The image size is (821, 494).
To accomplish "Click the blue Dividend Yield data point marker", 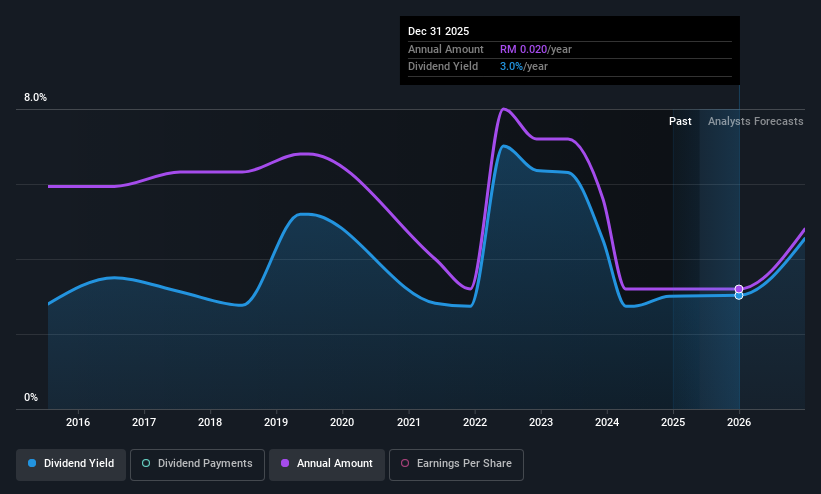I will 739,296.
